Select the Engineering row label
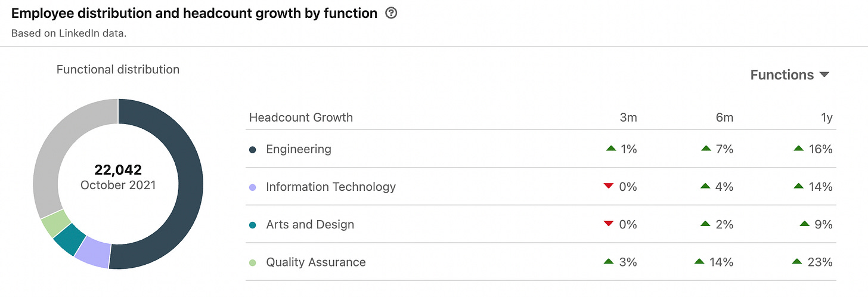This screenshot has width=868, height=297. (299, 149)
